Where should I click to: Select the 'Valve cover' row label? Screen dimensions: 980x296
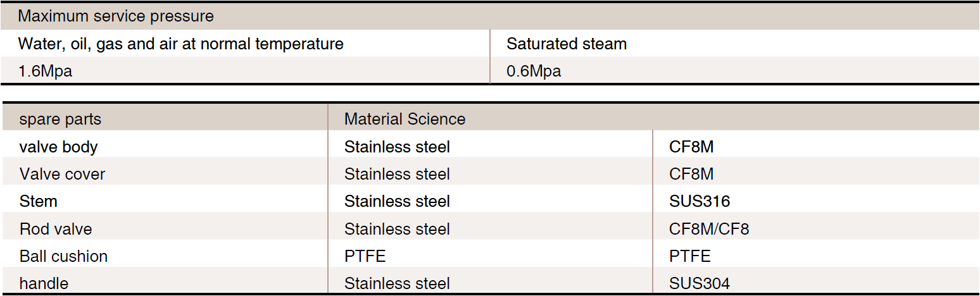click(63, 174)
